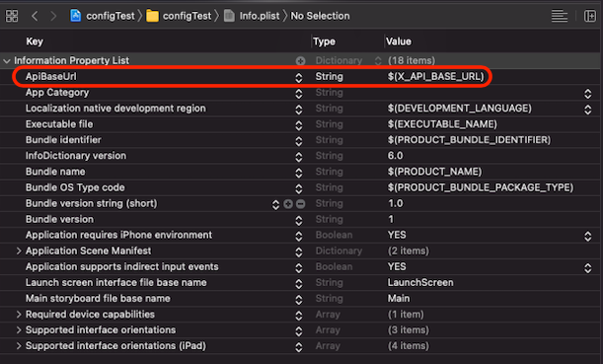
Task: Select the $(X_API_BASE_URL) value
Action: [435, 77]
